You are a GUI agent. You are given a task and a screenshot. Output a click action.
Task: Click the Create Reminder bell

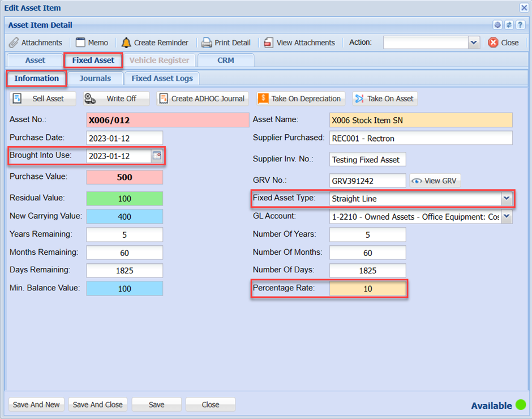(x=126, y=42)
